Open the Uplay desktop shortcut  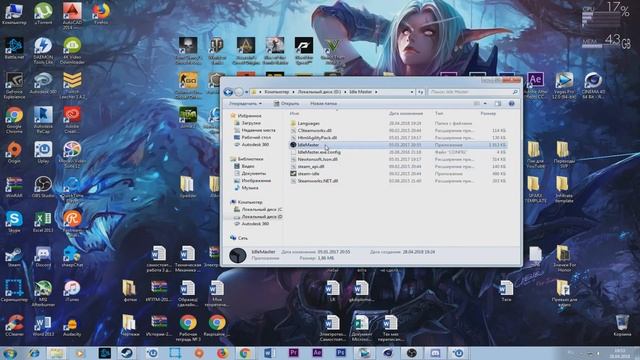43,153
